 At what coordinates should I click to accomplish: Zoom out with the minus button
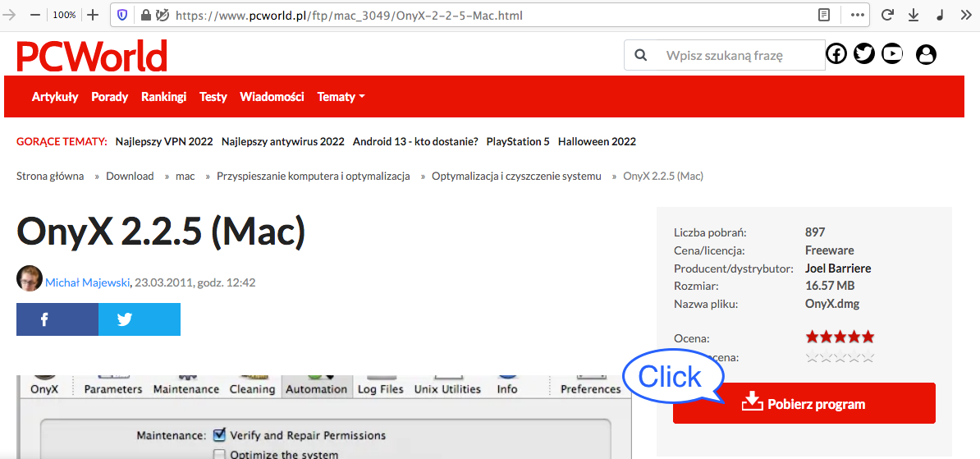[x=35, y=15]
